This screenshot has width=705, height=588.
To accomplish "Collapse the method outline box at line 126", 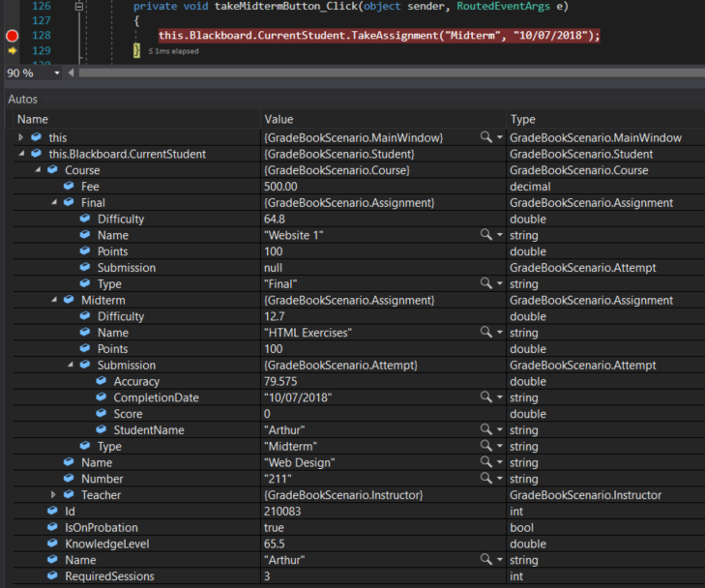I will (79, 7).
